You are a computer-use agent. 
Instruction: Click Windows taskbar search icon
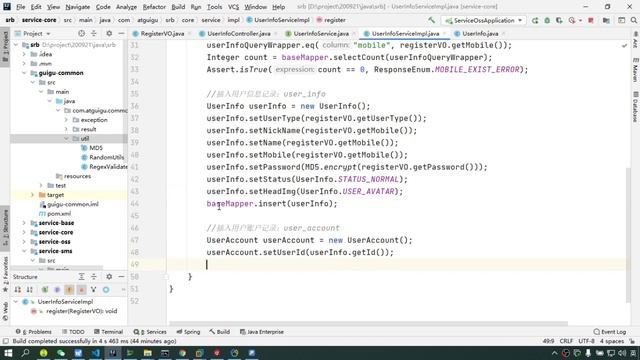(x=25, y=353)
